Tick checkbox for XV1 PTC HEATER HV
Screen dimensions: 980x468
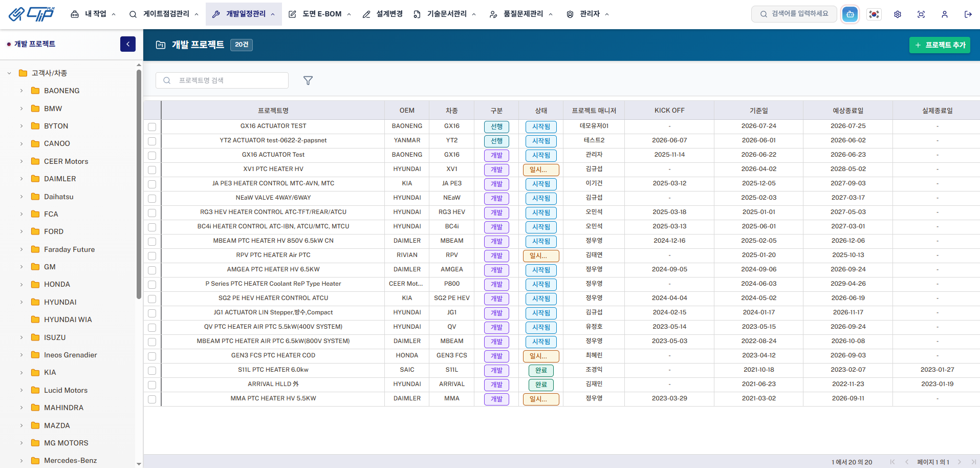click(152, 170)
